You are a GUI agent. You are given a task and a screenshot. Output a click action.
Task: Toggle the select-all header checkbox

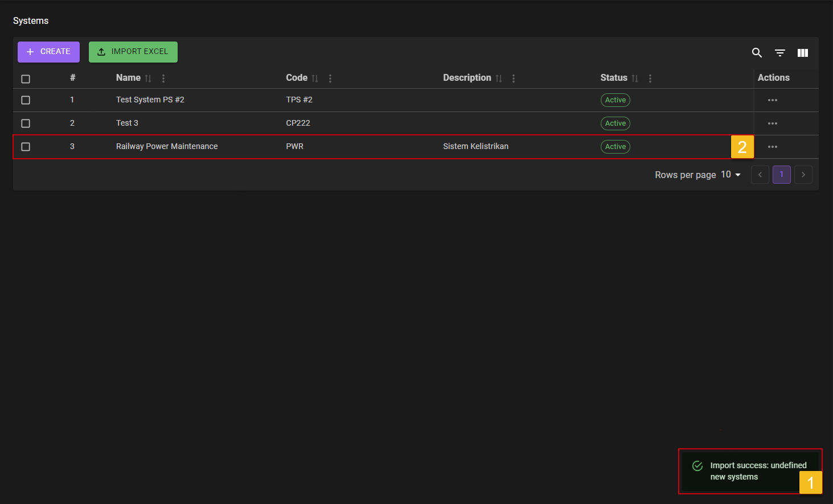[x=26, y=79]
